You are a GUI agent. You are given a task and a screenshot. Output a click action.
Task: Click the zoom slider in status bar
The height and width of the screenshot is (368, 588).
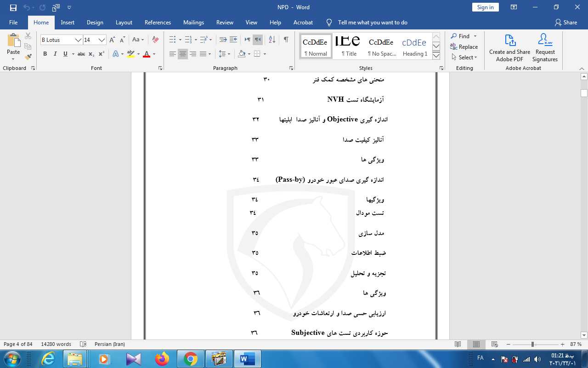[533, 345]
